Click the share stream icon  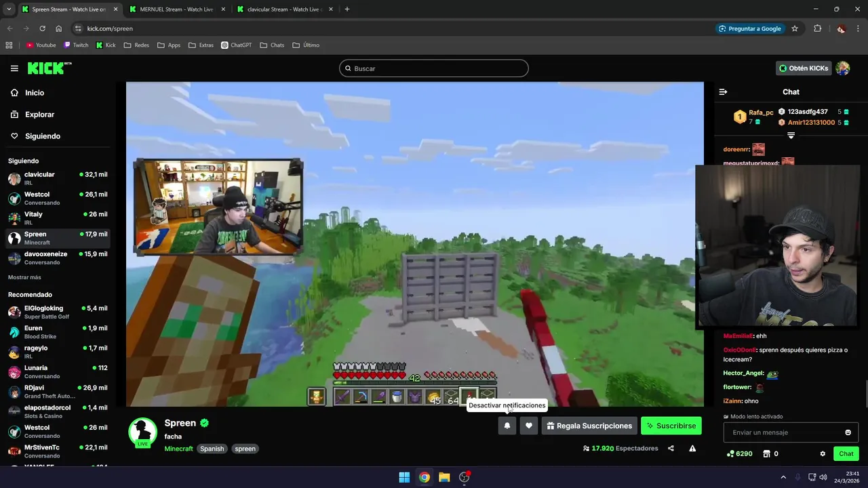tap(671, 448)
